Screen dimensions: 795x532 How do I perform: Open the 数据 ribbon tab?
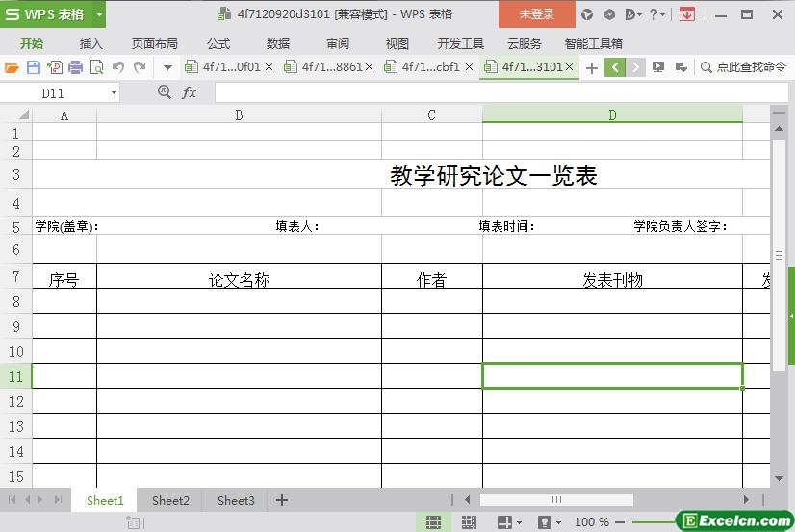(x=278, y=44)
